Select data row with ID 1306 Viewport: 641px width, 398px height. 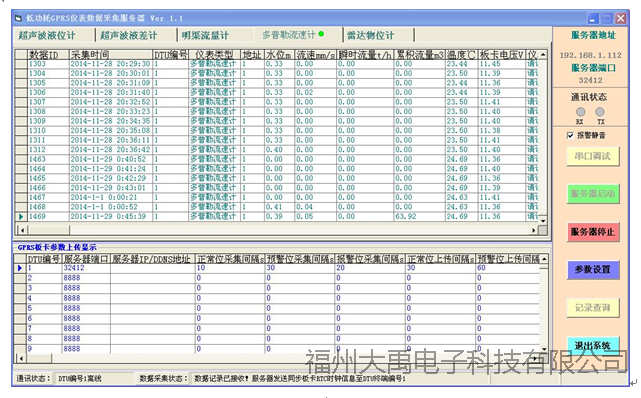[276, 92]
